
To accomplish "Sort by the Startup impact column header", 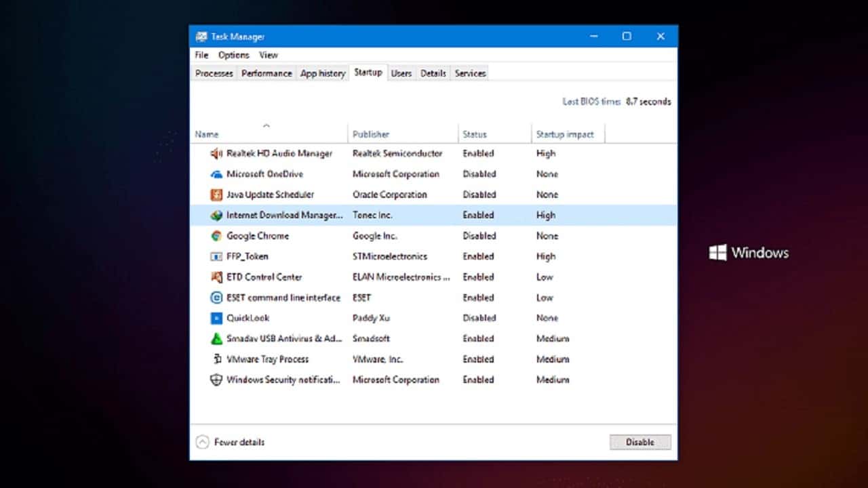I will click(568, 134).
